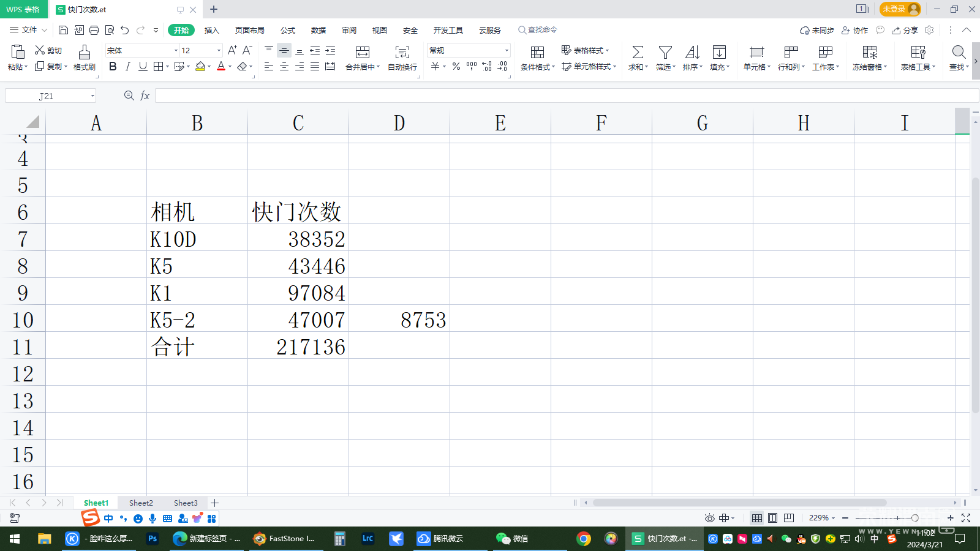The width and height of the screenshot is (980, 551).
Task: Expand the number format dropdown showing 常规
Action: click(507, 51)
